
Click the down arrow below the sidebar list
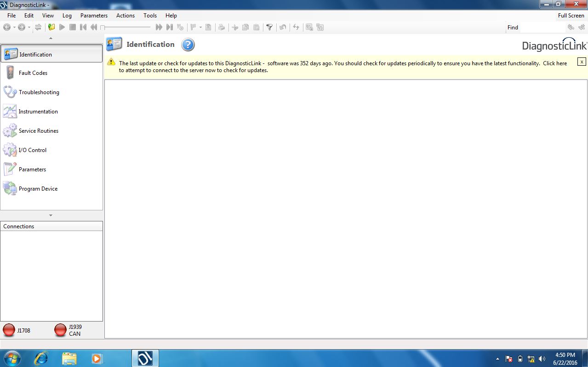51,215
